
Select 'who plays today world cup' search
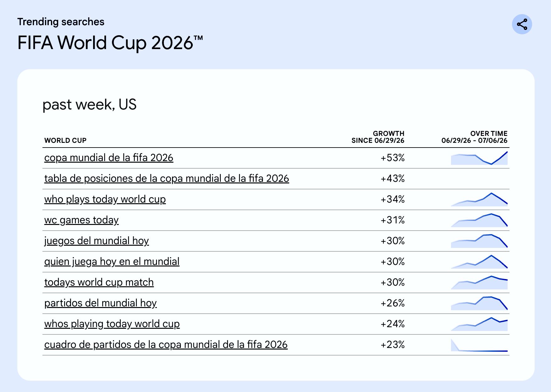tap(105, 199)
